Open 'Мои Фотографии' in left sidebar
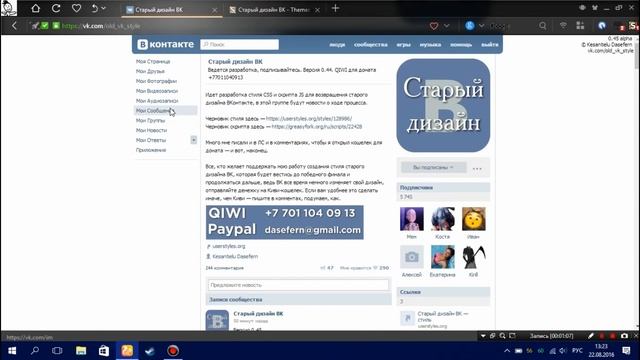 tap(156, 81)
